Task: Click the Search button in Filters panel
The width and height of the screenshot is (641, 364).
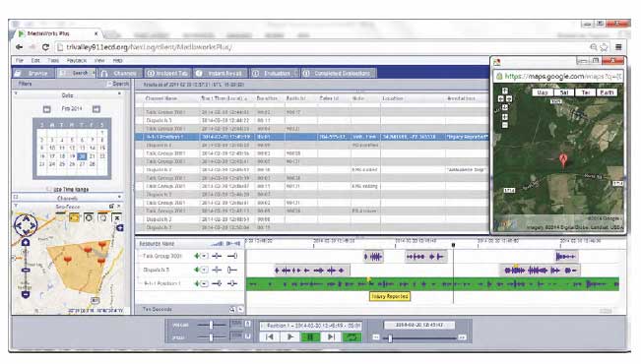Action: 118,84
